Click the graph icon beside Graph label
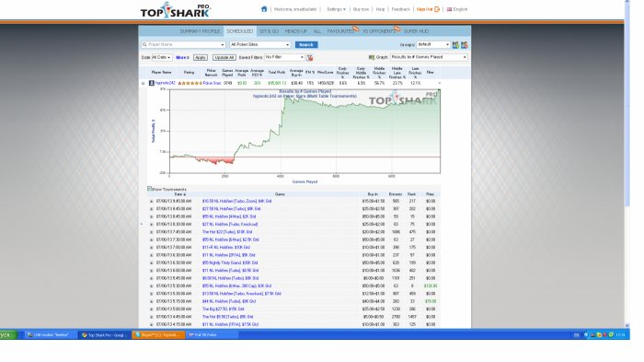Screen dimensions: 644x362 coord(372,58)
